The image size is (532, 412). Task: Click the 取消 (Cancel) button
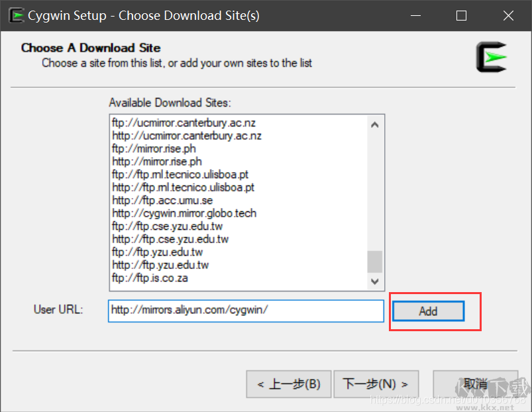click(477, 384)
